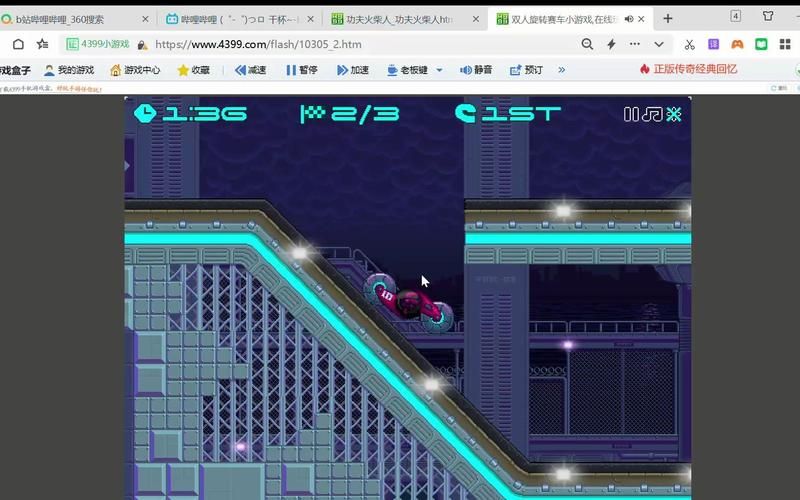Close the 双人旋转赛车 tab

[641, 19]
